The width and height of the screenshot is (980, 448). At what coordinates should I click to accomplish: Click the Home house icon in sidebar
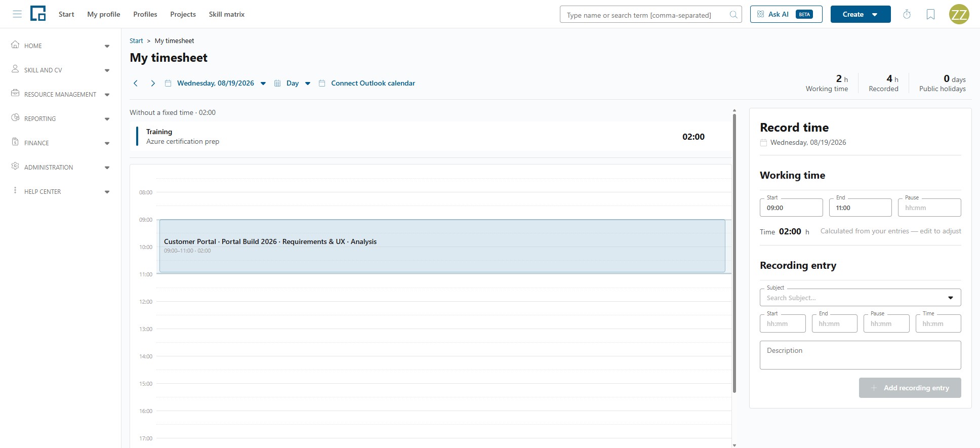15,45
